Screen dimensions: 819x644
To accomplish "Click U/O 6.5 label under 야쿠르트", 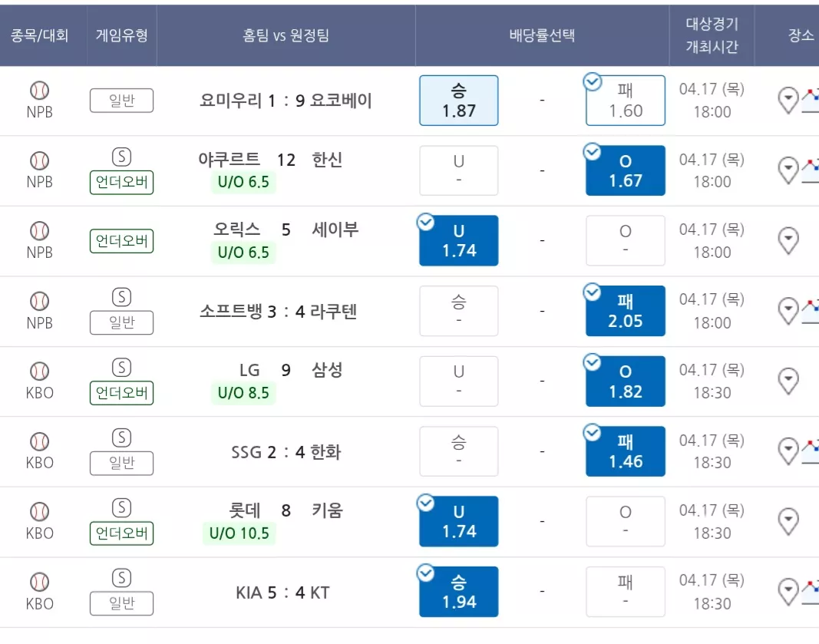I will (x=243, y=182).
